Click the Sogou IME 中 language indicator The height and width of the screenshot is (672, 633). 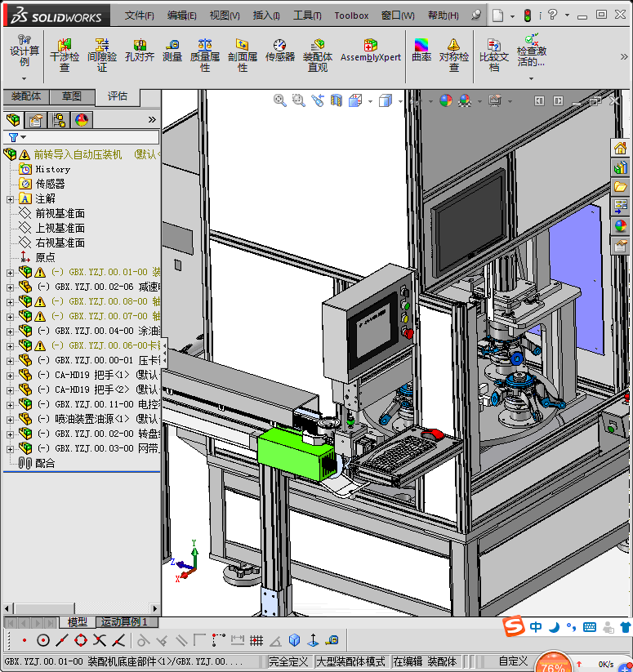point(536,627)
